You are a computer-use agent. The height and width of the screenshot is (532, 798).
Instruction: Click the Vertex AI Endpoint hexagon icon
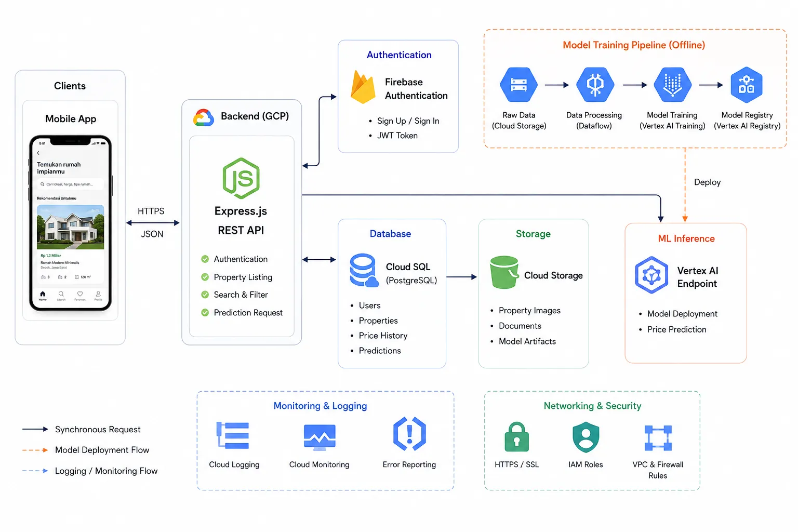(651, 275)
